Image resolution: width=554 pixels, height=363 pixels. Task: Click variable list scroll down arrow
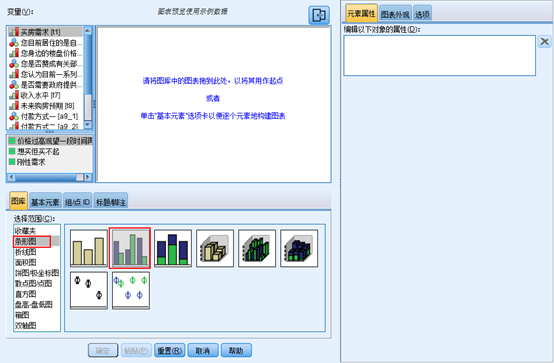coord(88,125)
